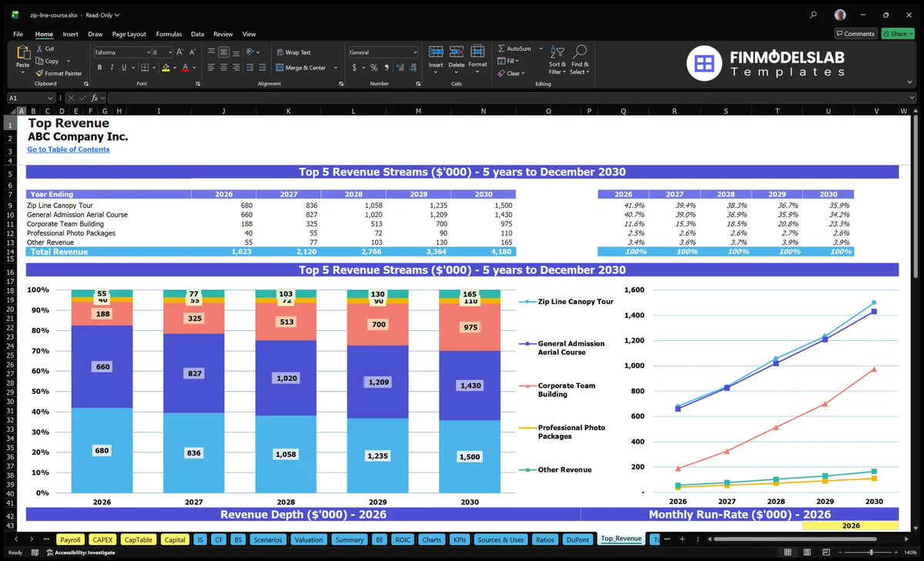Align text left in Alignment group
This screenshot has width=924, height=561.
click(211, 68)
